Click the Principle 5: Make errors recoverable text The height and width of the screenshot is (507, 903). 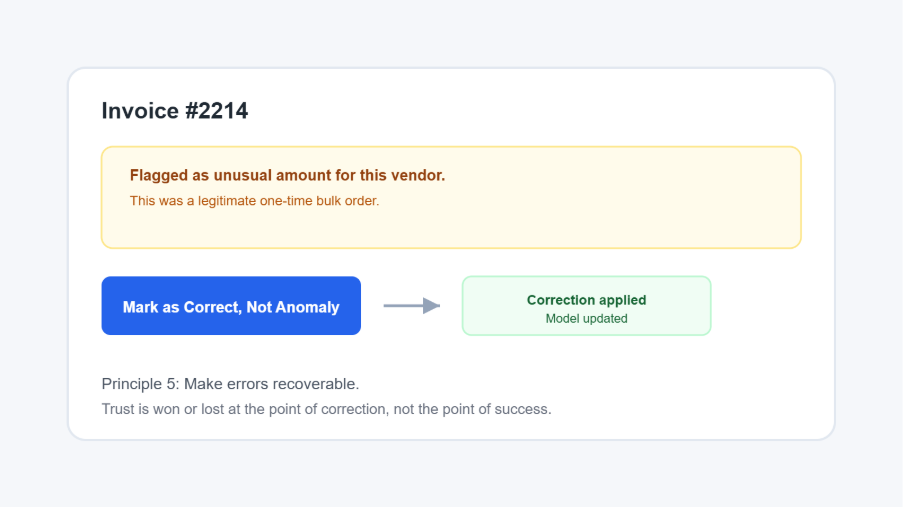pos(230,384)
